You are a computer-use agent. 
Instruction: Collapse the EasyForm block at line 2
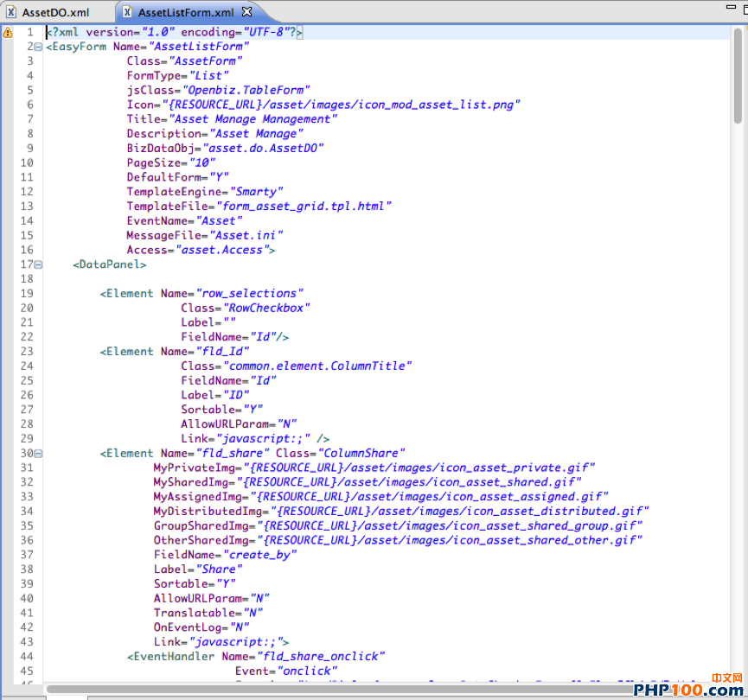point(38,47)
